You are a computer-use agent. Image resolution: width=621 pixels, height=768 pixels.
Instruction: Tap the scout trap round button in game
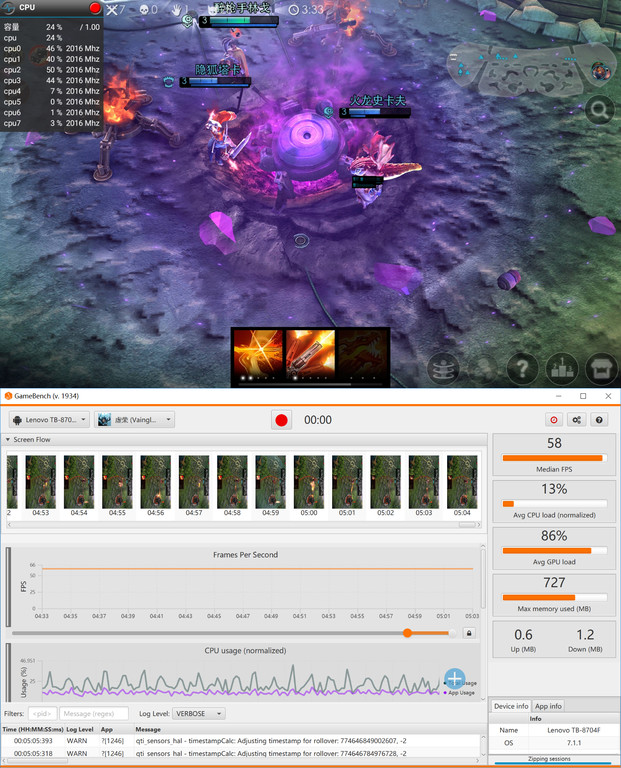tap(443, 368)
